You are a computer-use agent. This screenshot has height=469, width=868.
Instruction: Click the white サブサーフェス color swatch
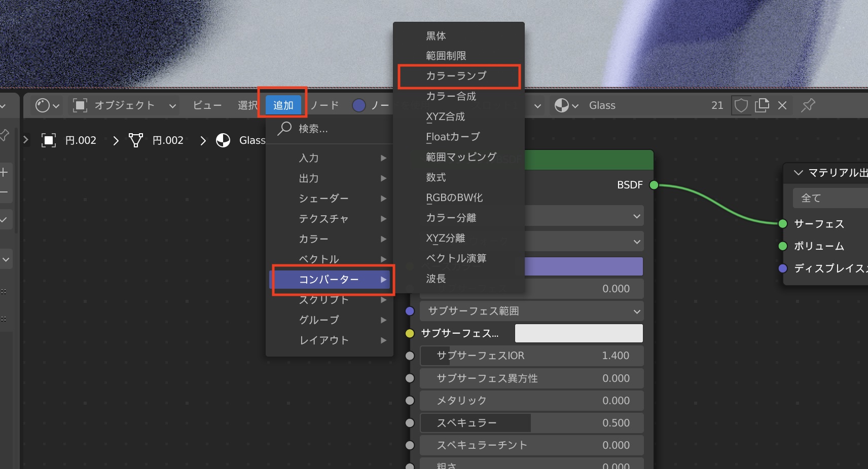click(x=578, y=333)
